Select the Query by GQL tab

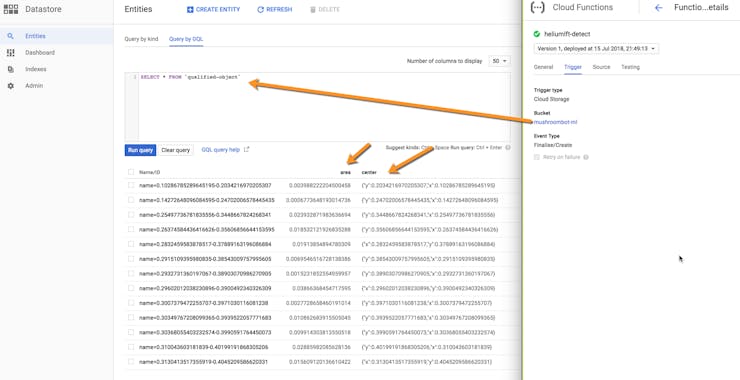(x=186, y=39)
